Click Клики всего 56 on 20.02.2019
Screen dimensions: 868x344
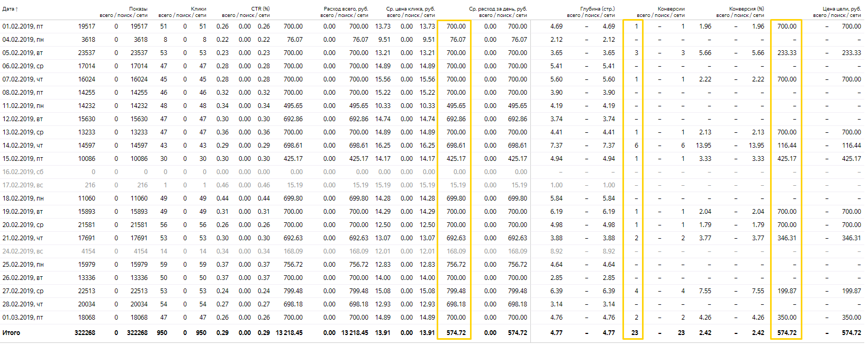click(x=164, y=225)
